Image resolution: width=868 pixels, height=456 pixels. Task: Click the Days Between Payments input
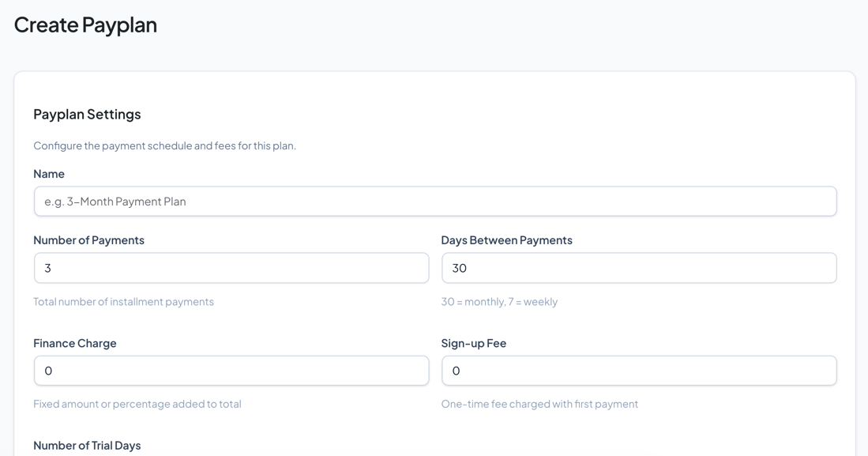click(638, 268)
